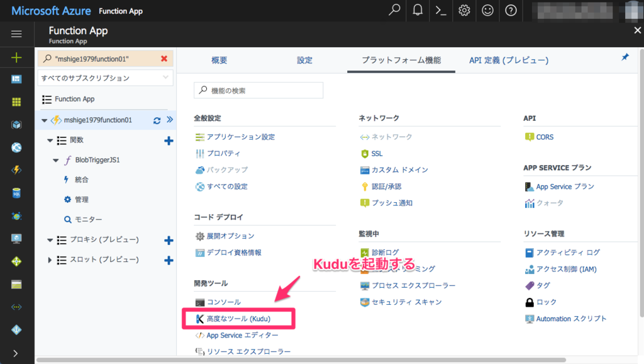644x364 pixels.
Task: Select 管理 under BlobTriggerJS1
Action: pos(82,200)
